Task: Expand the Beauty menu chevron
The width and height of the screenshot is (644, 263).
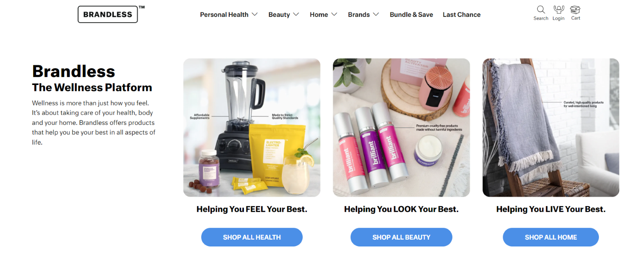Action: tap(296, 14)
